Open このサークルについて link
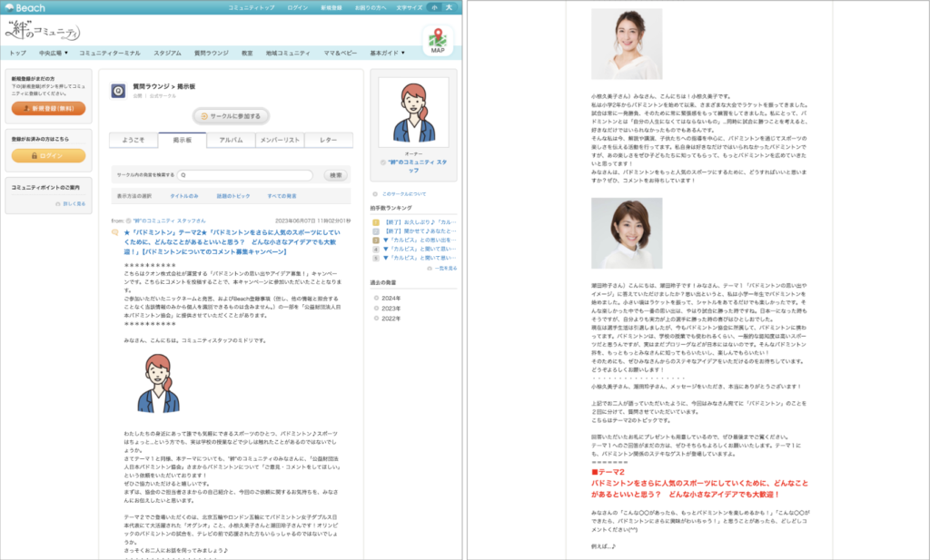The width and height of the screenshot is (930, 560). [x=404, y=194]
